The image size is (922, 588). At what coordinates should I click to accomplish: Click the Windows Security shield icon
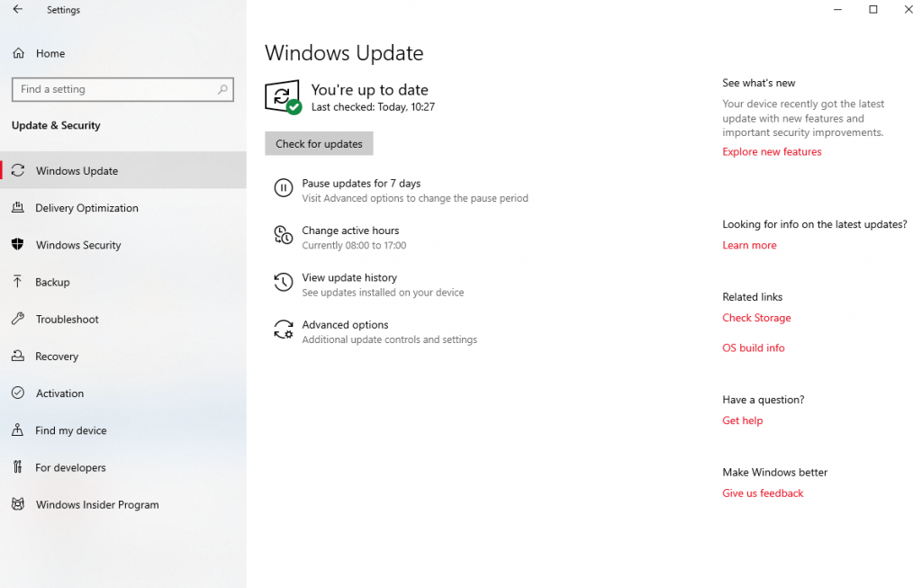tap(18, 245)
